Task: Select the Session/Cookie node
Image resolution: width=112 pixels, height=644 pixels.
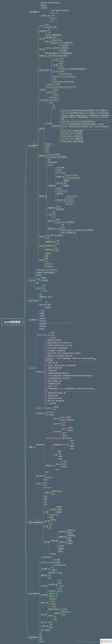Action: pyautogui.click(x=54, y=100)
